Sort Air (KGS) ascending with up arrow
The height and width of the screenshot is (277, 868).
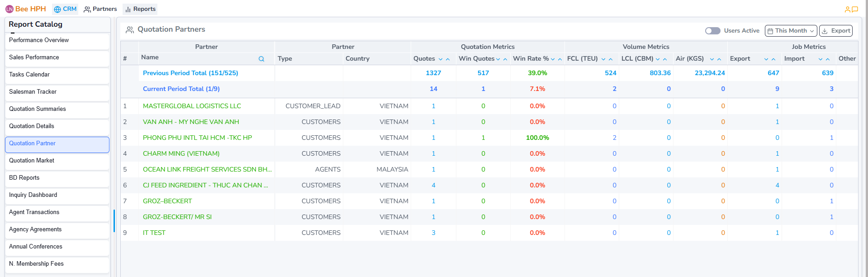(719, 59)
